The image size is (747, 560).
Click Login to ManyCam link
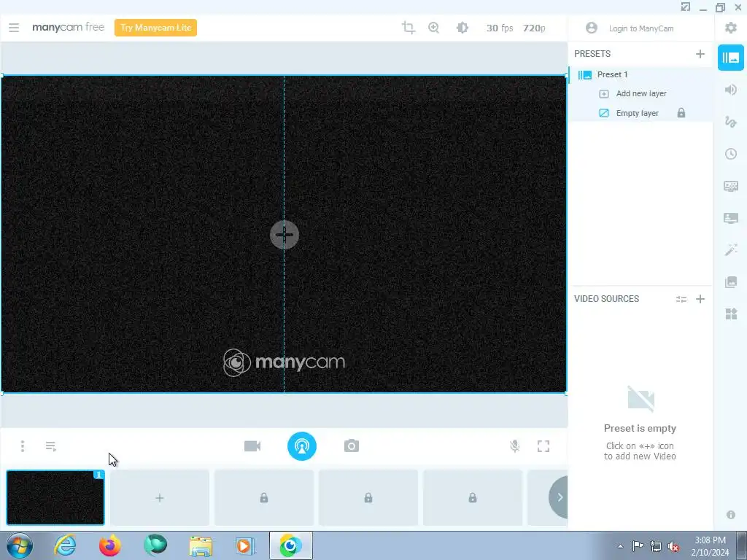[x=641, y=28]
